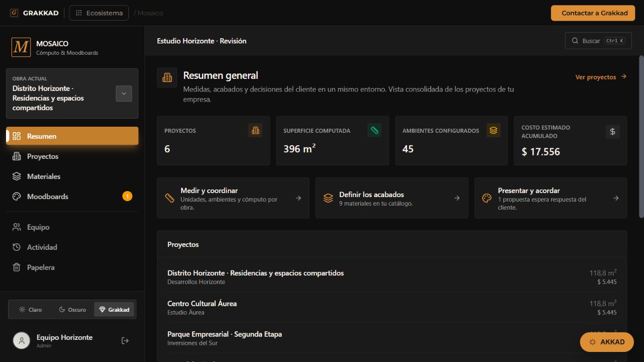The image size is (644, 362).
Task: Click the palette icon in Presentar y acordar
Action: point(487,198)
